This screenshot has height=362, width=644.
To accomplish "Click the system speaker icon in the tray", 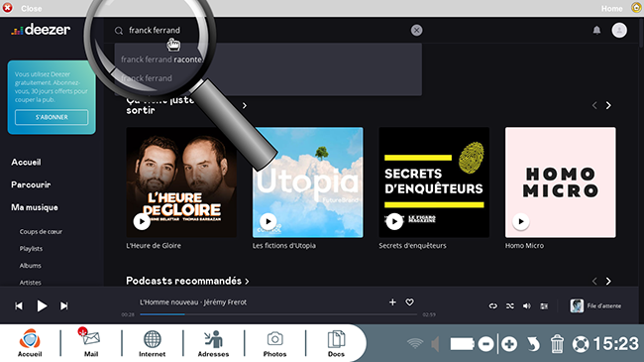I will pyautogui.click(x=435, y=344).
